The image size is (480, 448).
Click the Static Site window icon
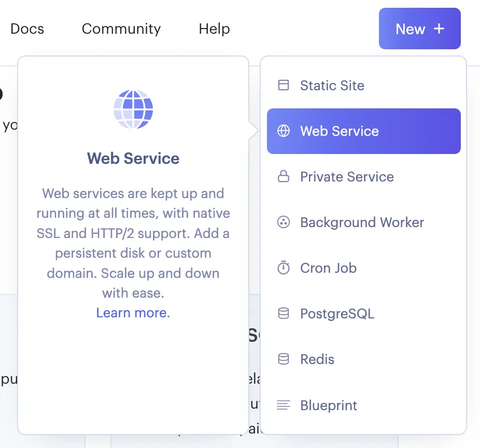pyautogui.click(x=284, y=86)
